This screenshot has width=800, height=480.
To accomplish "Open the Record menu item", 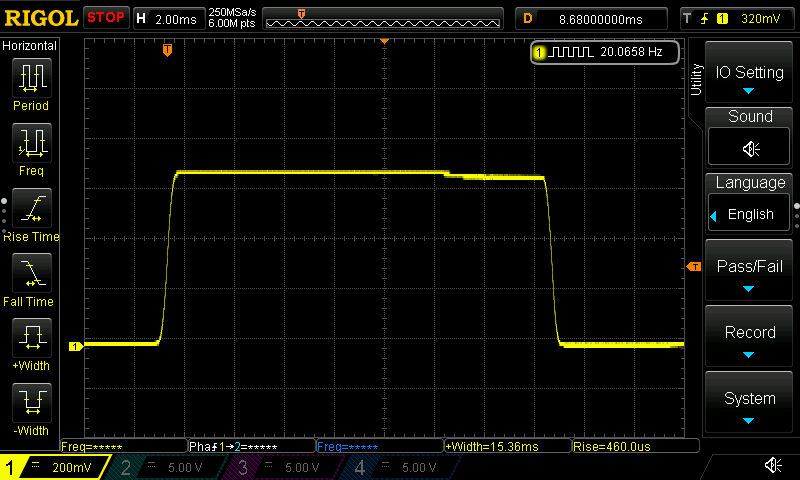I will (750, 339).
